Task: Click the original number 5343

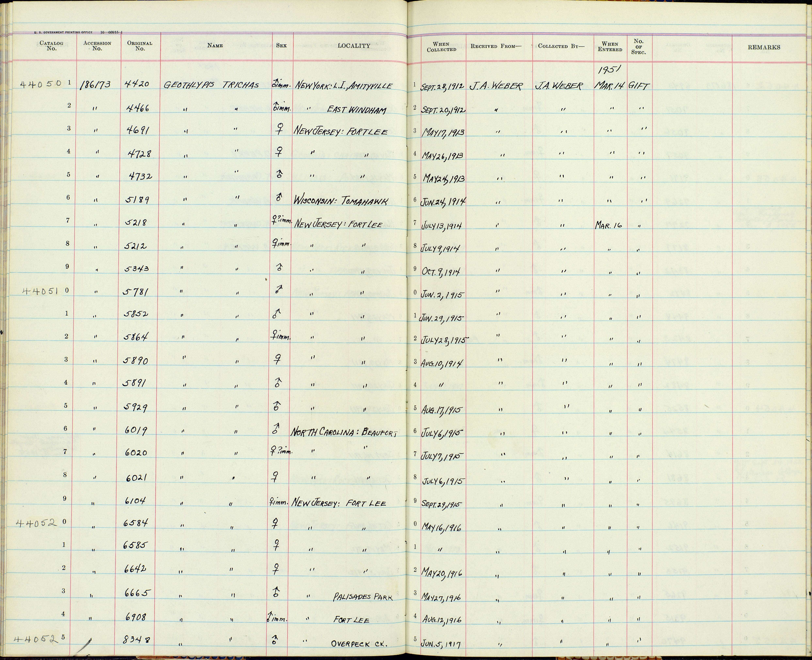Action: [136, 269]
